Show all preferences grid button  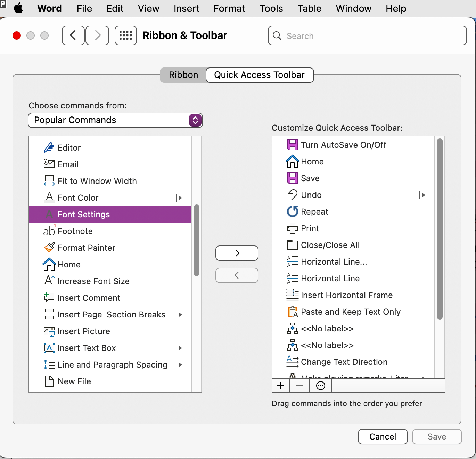point(126,35)
